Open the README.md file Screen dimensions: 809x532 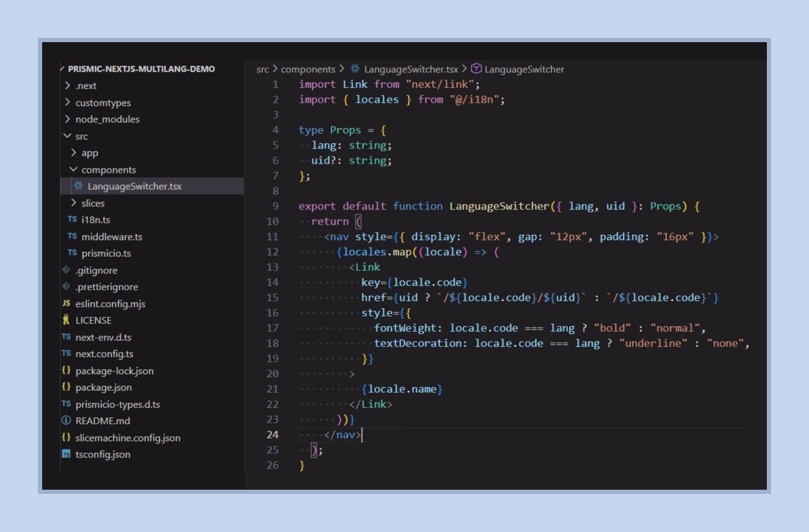[103, 421]
